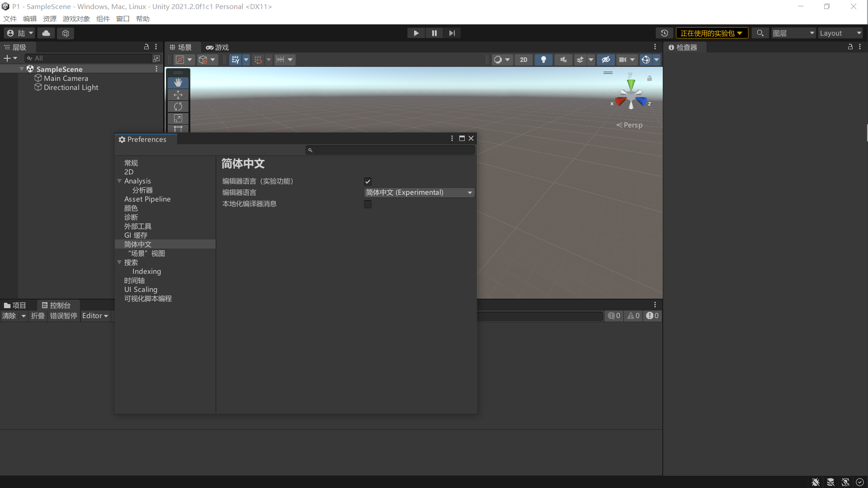This screenshot has height=488, width=868.
Task: Switch the Scene view to 2D mode
Action: [x=524, y=59]
